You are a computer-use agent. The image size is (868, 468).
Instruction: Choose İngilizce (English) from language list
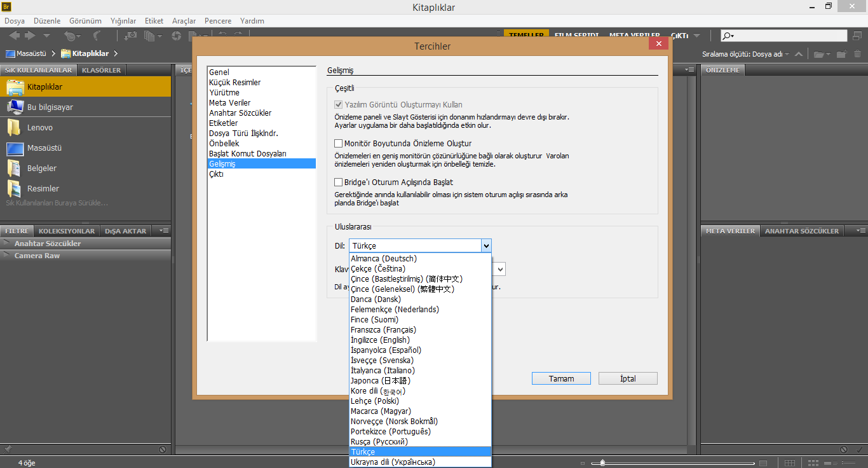pyautogui.click(x=420, y=340)
